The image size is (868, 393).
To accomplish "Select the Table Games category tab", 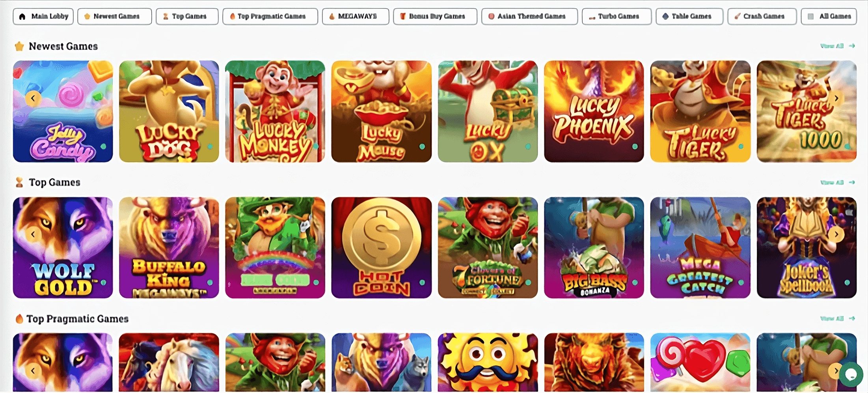I will pyautogui.click(x=689, y=16).
